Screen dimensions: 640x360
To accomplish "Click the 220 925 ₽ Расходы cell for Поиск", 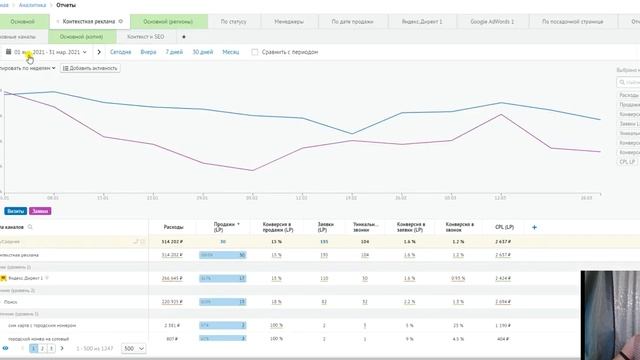I will click(172, 302).
